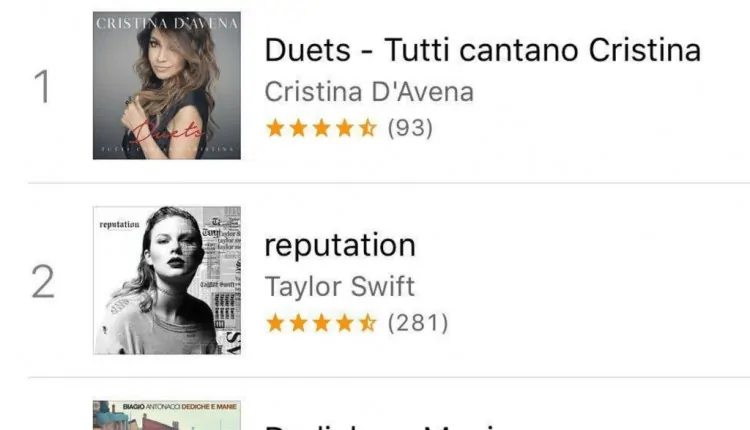Click the rank number 1

coord(42,87)
